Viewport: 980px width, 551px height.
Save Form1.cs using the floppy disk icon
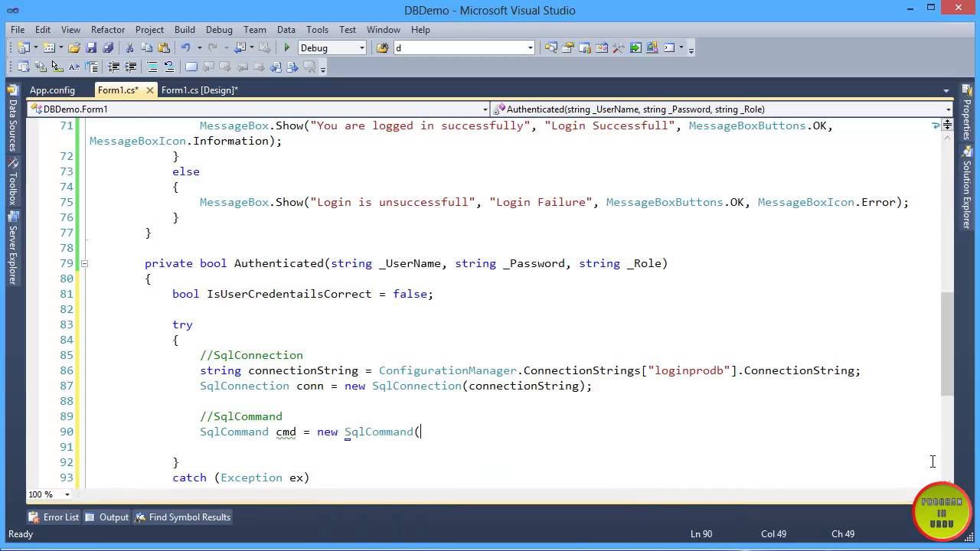pos(91,47)
